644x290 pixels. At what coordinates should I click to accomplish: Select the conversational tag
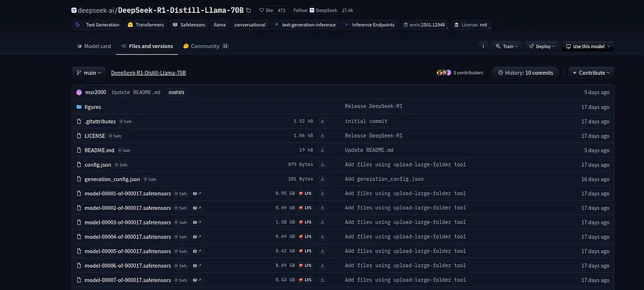tap(250, 25)
